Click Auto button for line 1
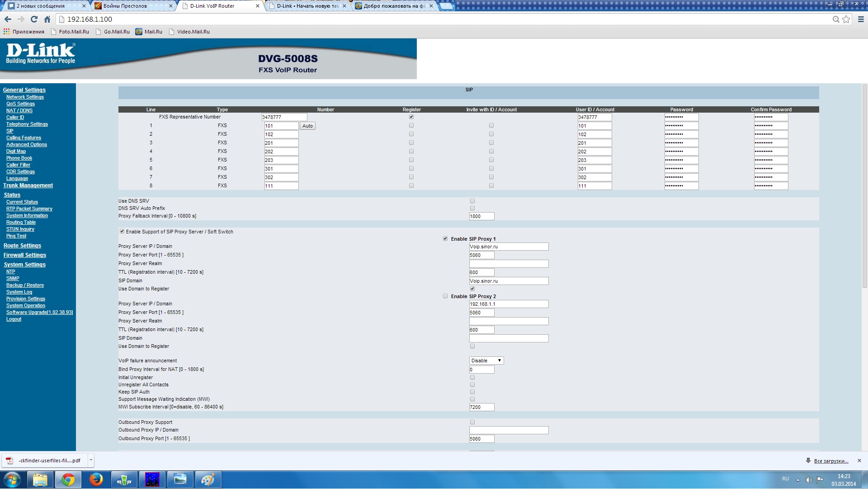Viewport: 868px width, 489px height. point(307,126)
